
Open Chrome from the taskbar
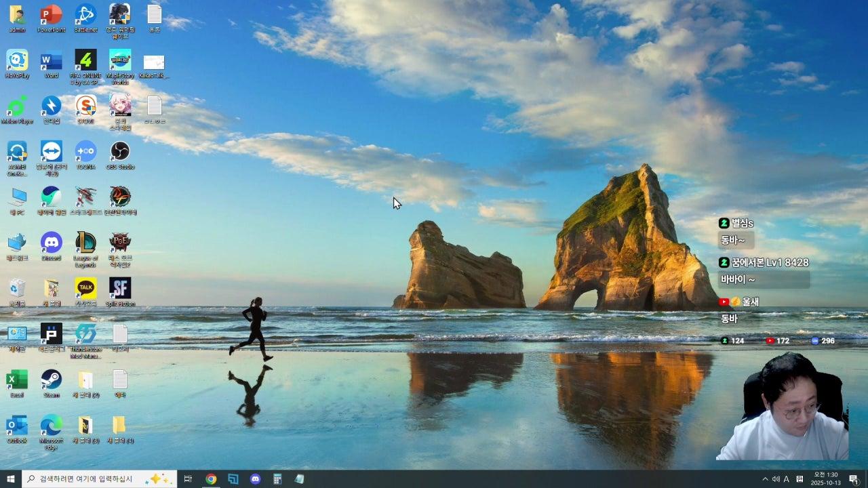[x=211, y=479]
